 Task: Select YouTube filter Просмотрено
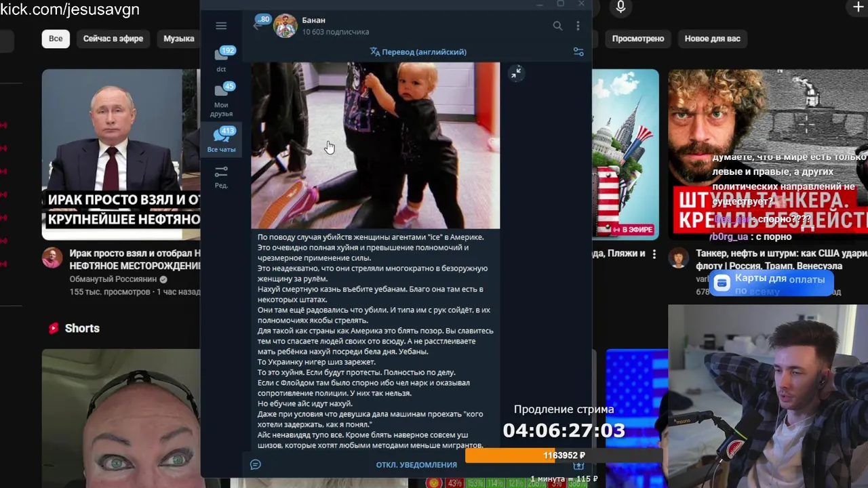pyautogui.click(x=638, y=39)
